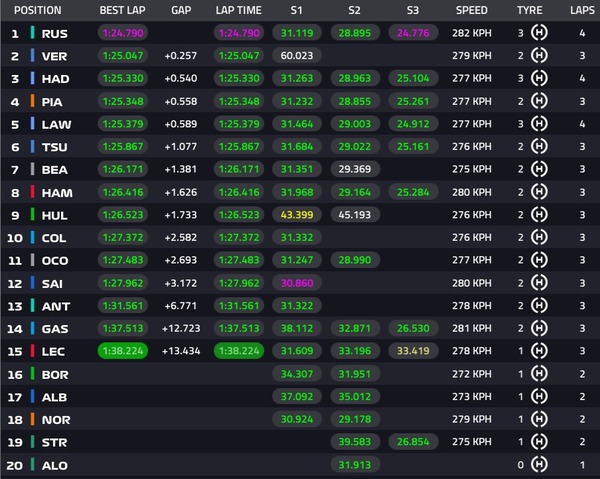Select the hard tyre icon for PIA
600x479 pixels.
click(539, 101)
